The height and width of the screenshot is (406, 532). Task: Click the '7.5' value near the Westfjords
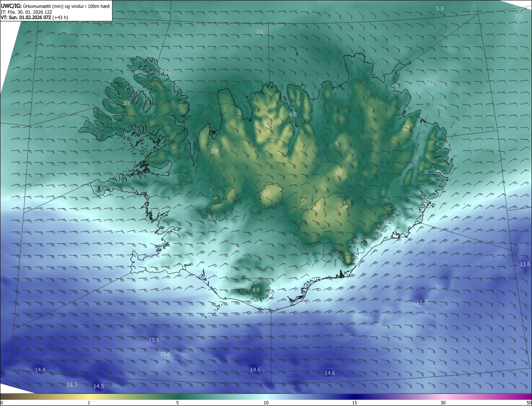167,72
